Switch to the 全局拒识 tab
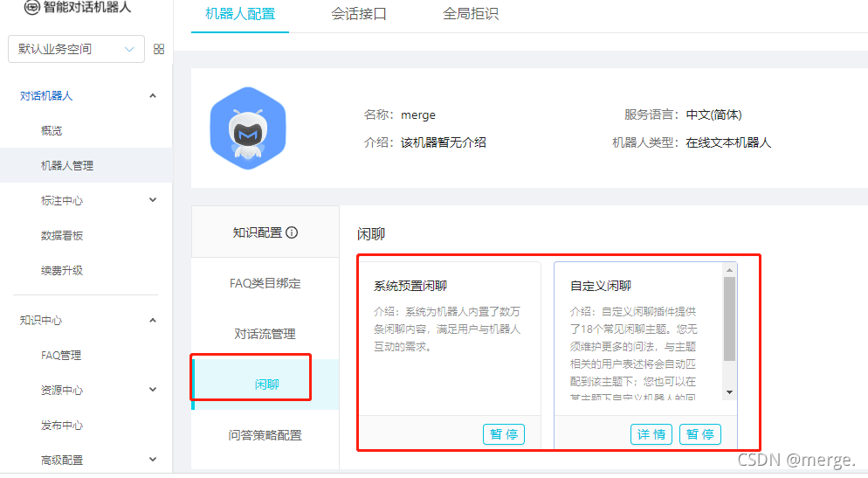 tap(471, 14)
